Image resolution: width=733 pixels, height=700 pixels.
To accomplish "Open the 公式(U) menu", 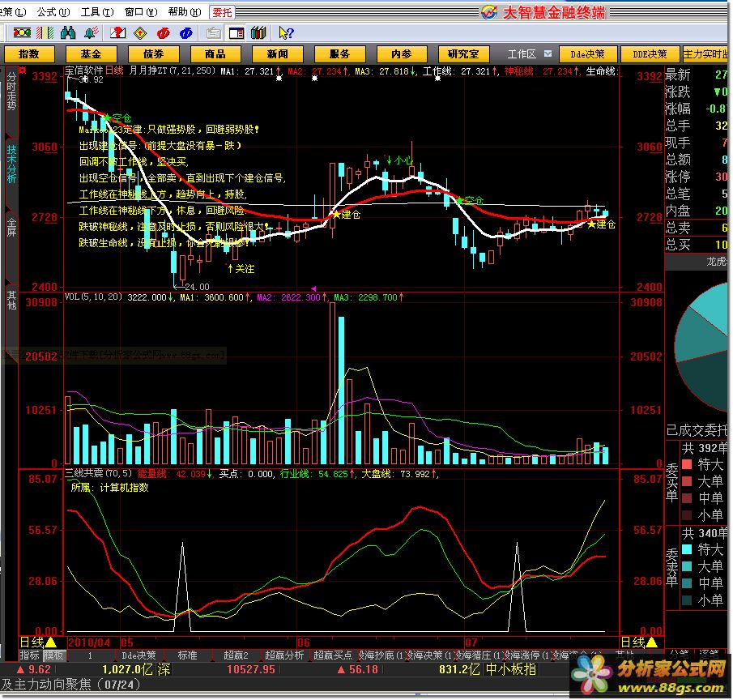I will click(53, 12).
